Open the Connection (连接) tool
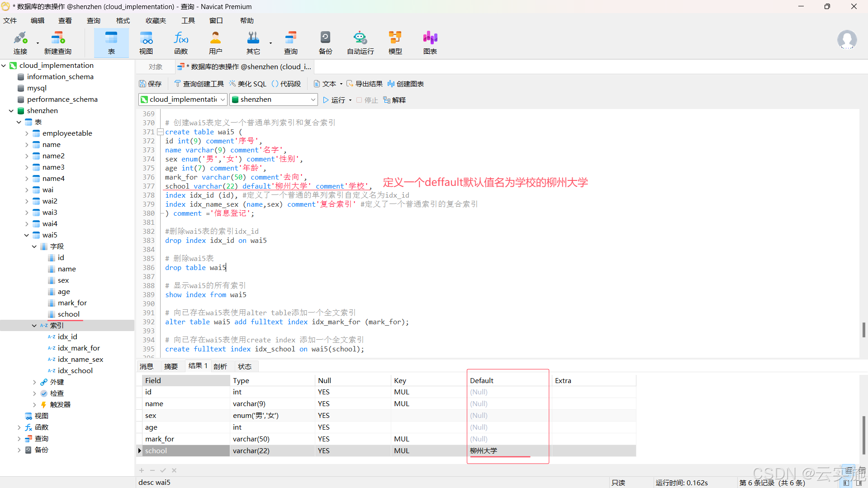This screenshot has height=488, width=868. [x=20, y=43]
